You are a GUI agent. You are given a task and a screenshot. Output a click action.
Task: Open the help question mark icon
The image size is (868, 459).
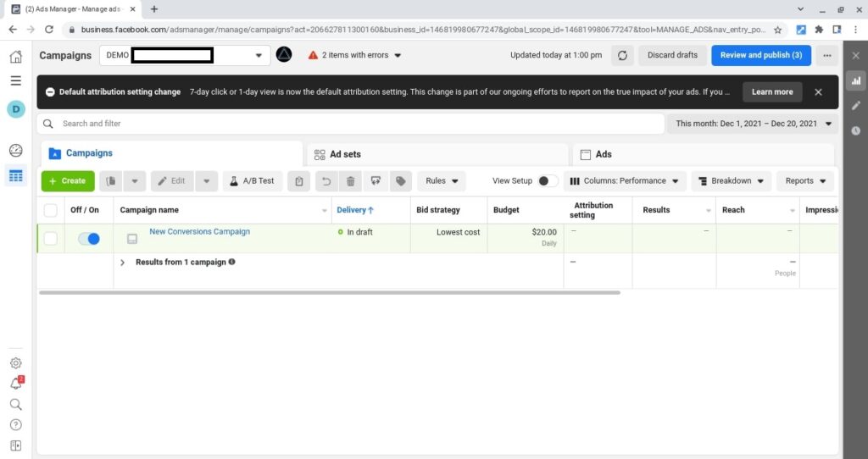pos(16,425)
